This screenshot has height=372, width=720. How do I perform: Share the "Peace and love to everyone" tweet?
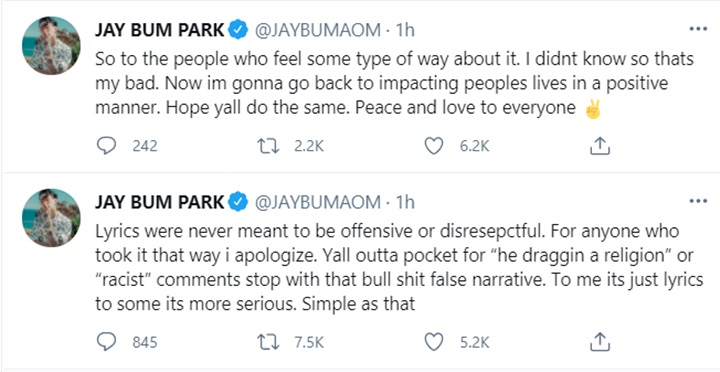(x=599, y=146)
